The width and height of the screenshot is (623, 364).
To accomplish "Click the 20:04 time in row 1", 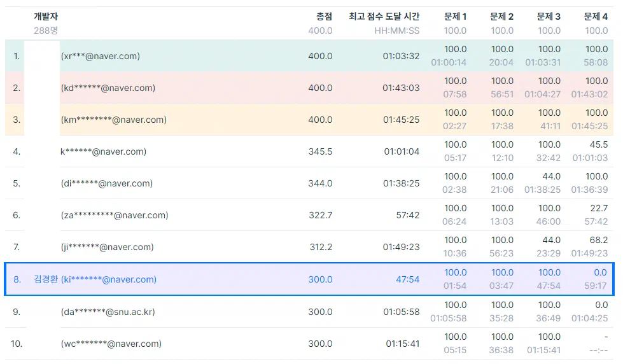I will 501,62.
